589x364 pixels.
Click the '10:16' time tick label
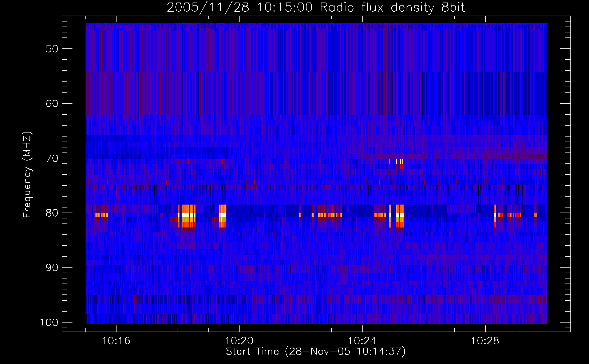116,341
